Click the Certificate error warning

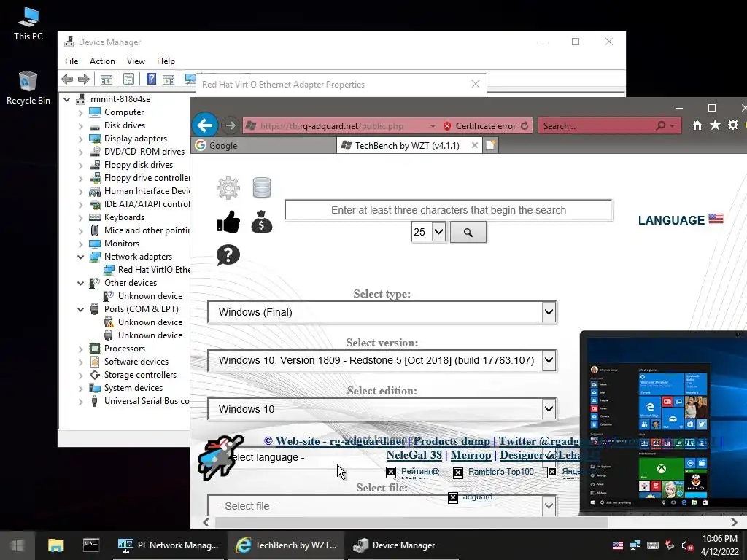480,126
